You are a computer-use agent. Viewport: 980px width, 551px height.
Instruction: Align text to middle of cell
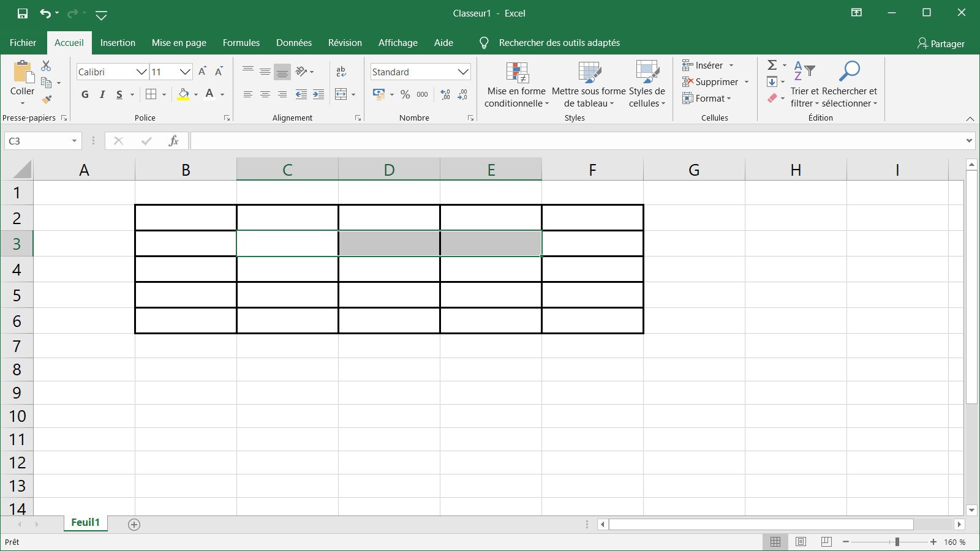click(265, 72)
